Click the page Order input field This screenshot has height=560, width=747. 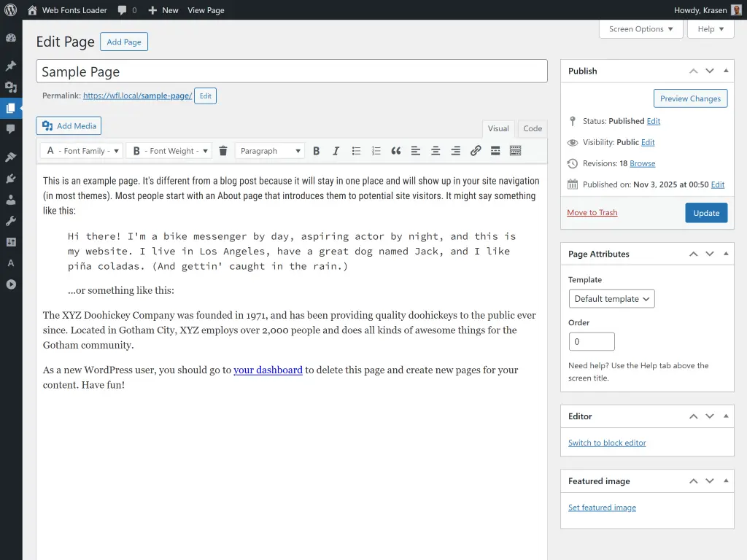pyautogui.click(x=592, y=341)
